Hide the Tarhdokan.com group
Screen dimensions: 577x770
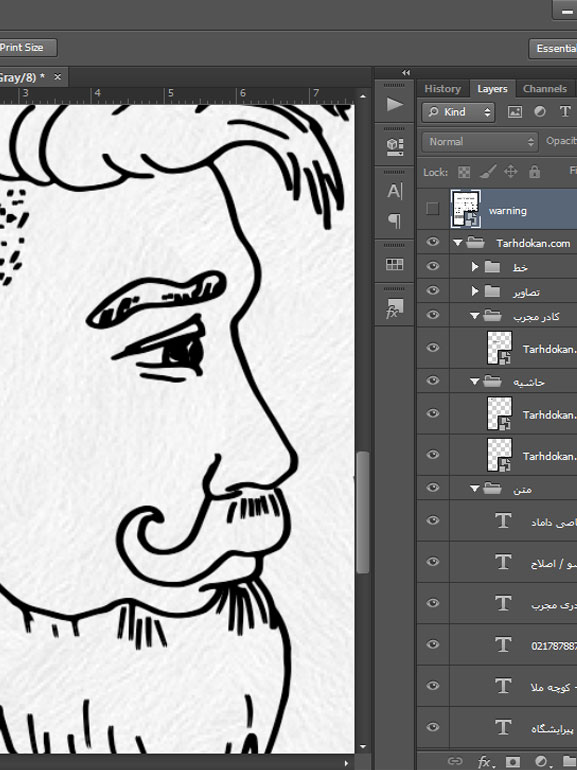[x=433, y=242]
